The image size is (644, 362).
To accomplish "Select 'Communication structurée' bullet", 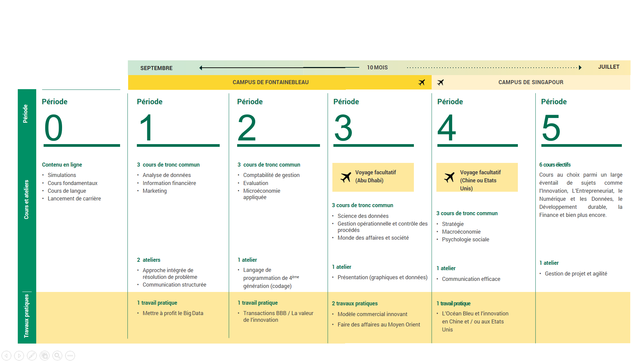I will pyautogui.click(x=174, y=285).
